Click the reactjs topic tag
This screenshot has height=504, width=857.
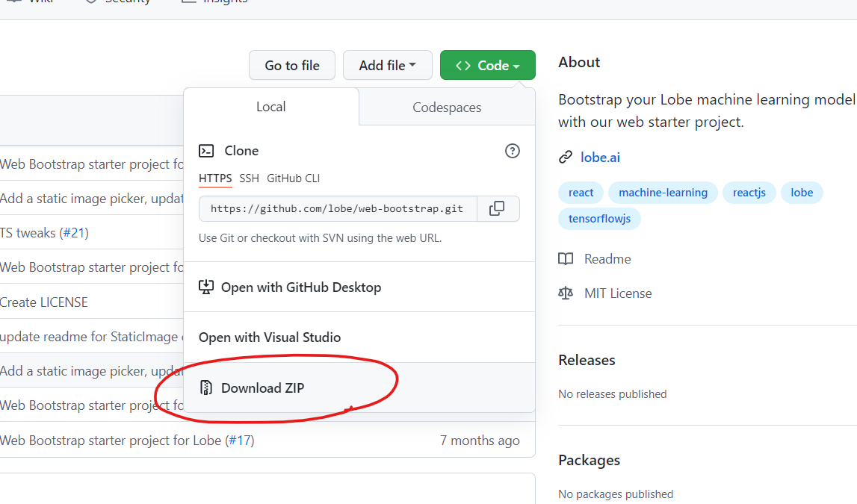point(749,193)
